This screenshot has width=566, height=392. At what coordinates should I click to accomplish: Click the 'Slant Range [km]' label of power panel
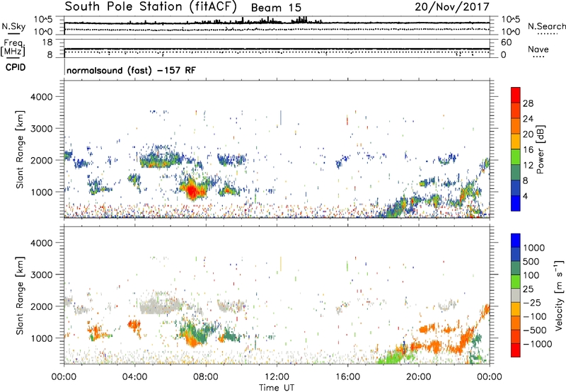coord(20,149)
